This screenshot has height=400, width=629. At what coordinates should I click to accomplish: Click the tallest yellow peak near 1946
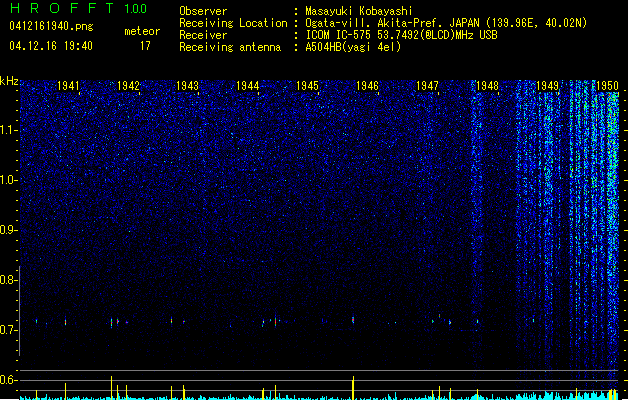[353, 388]
